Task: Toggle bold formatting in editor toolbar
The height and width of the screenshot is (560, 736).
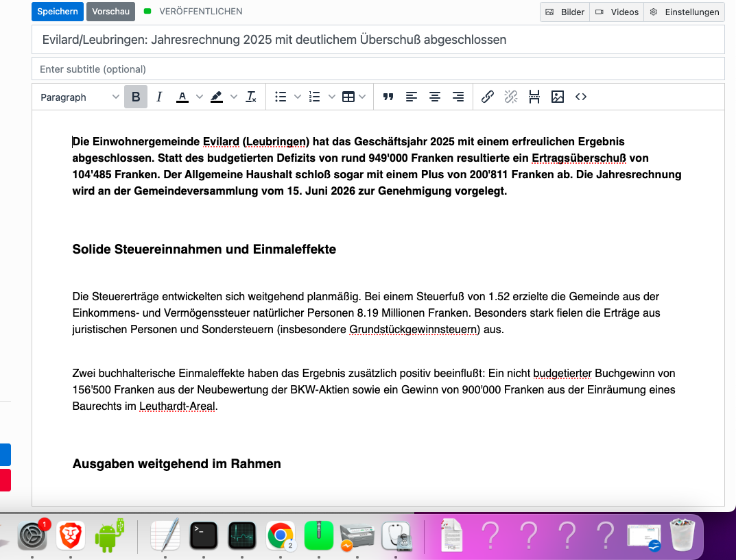Action: click(136, 97)
